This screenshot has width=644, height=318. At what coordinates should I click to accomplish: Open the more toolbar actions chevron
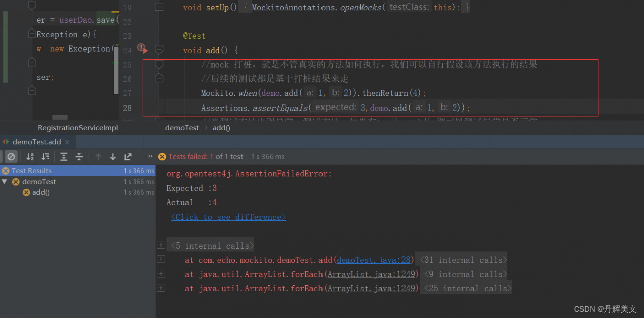(x=150, y=157)
